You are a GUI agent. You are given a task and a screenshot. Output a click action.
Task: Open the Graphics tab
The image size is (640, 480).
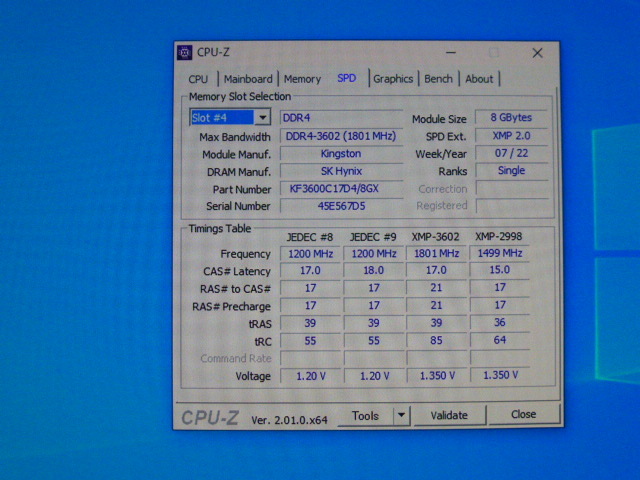tap(393, 79)
